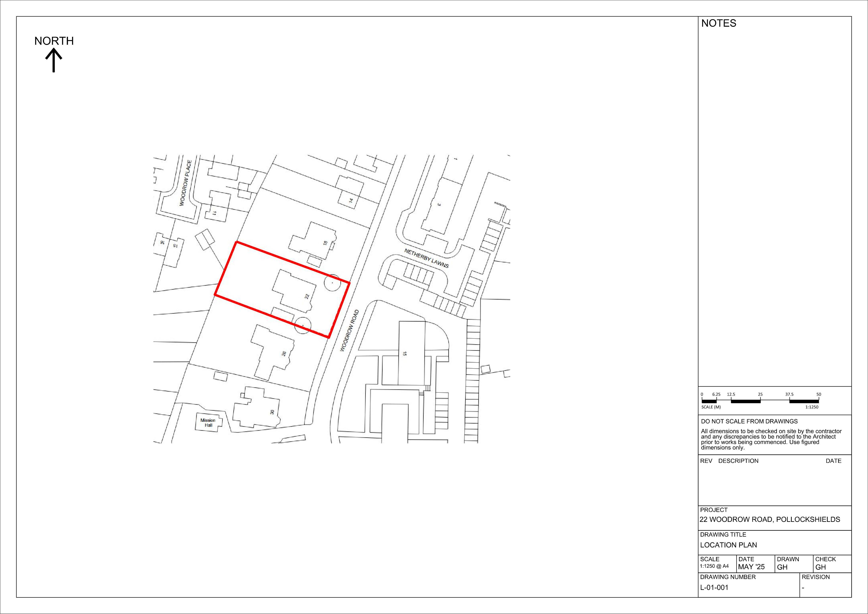Click house number 30 on the map
This screenshot has width=868, height=614.
tap(272, 412)
